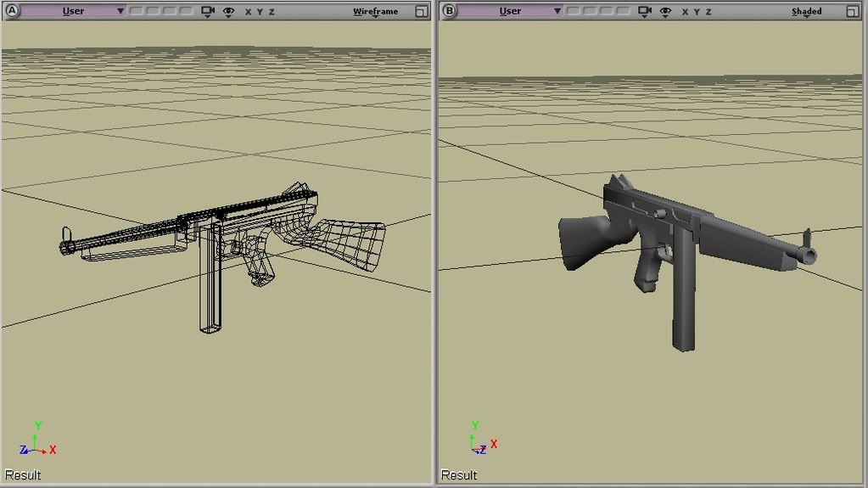Click the viewport B letter icon
The image size is (868, 488).
(x=449, y=10)
